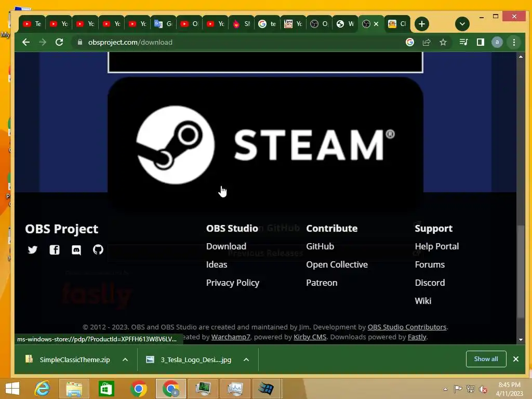Click the Google icon in address bar
This screenshot has width=532, height=399.
[x=410, y=42]
